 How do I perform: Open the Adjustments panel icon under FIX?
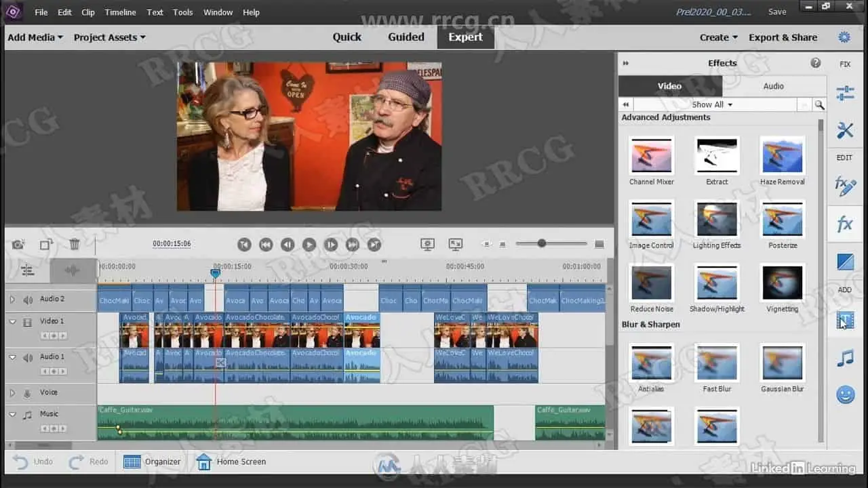click(845, 94)
